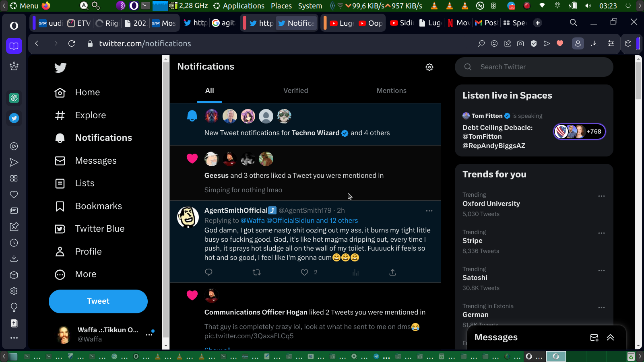Open Opera sidebar settings gear

pos(14,291)
